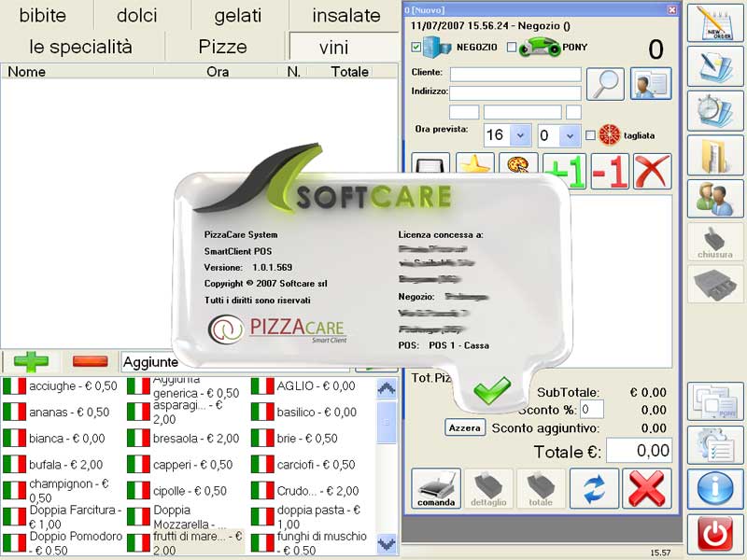Check the tagliata option
The height and width of the screenshot is (560, 747).
point(590,135)
